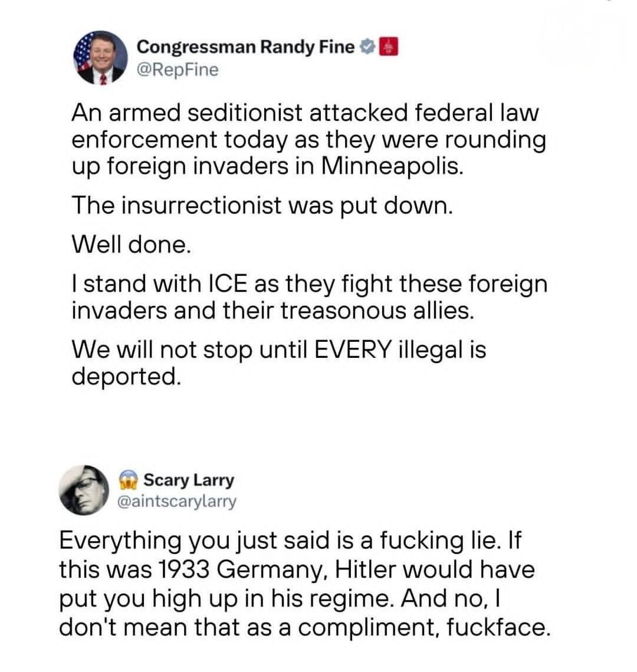This screenshot has width=637, height=672.
Task: Visit the @RepFine handle
Action: [x=177, y=70]
